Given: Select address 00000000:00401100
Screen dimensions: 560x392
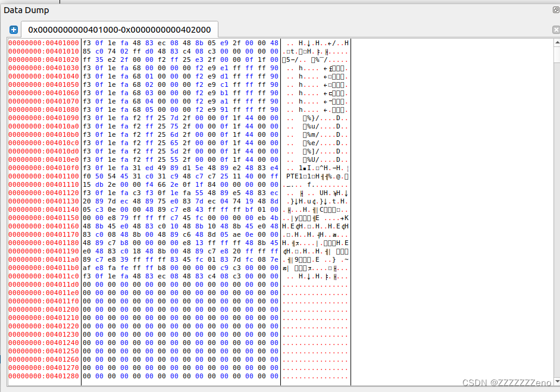Looking at the screenshot, I should (x=43, y=176).
